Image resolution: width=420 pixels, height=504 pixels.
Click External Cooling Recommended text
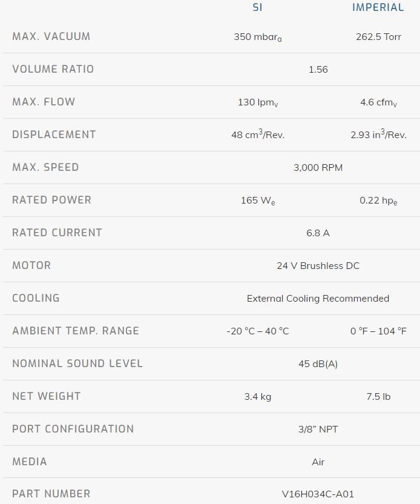click(318, 299)
